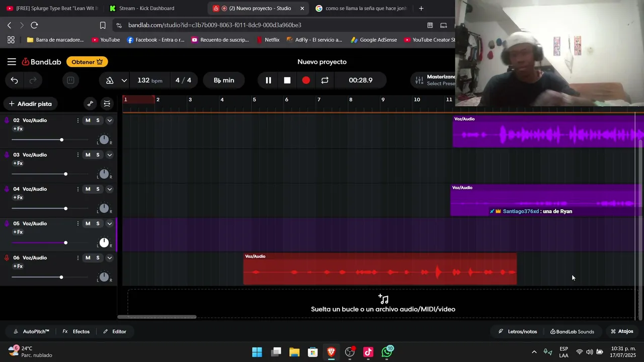Click track 05 pan knob
Image resolution: width=644 pixels, height=362 pixels.
[104, 243]
